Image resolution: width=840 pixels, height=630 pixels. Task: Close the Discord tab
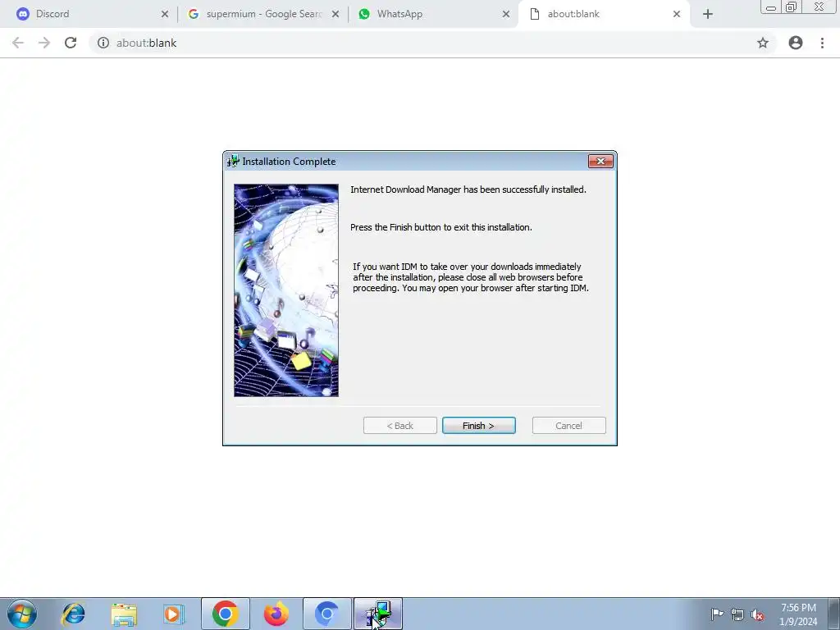click(164, 14)
